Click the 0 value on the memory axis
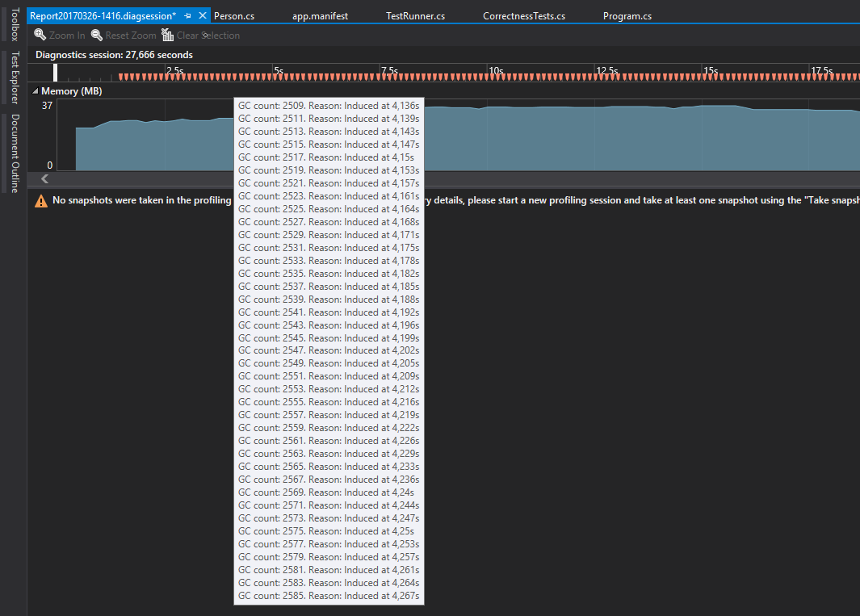Screen dimensions: 860x616 (50, 166)
